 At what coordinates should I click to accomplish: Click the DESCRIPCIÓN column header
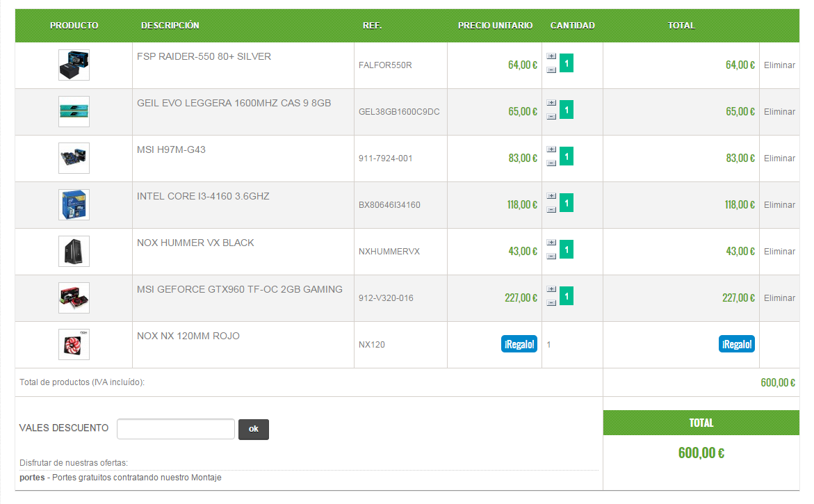170,26
